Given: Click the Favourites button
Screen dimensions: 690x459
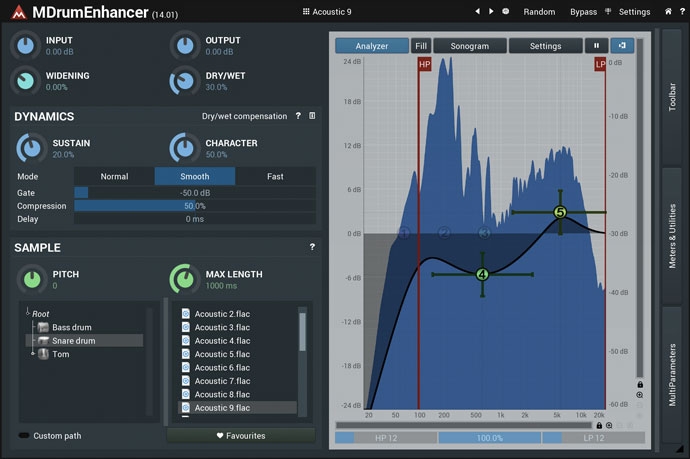Looking at the screenshot, I should [x=241, y=436].
